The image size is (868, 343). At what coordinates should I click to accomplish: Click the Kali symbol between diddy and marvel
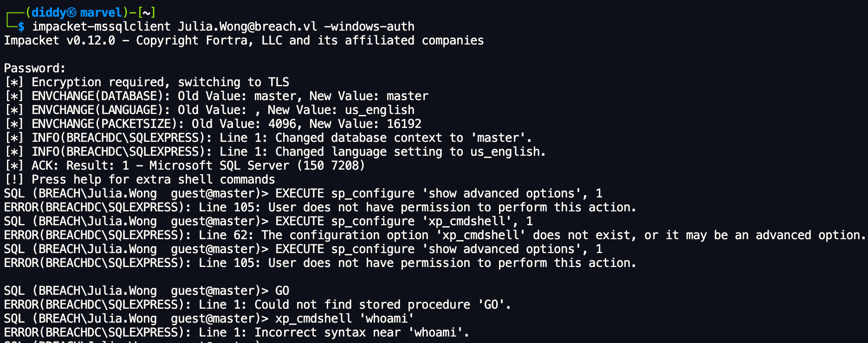[71, 13]
